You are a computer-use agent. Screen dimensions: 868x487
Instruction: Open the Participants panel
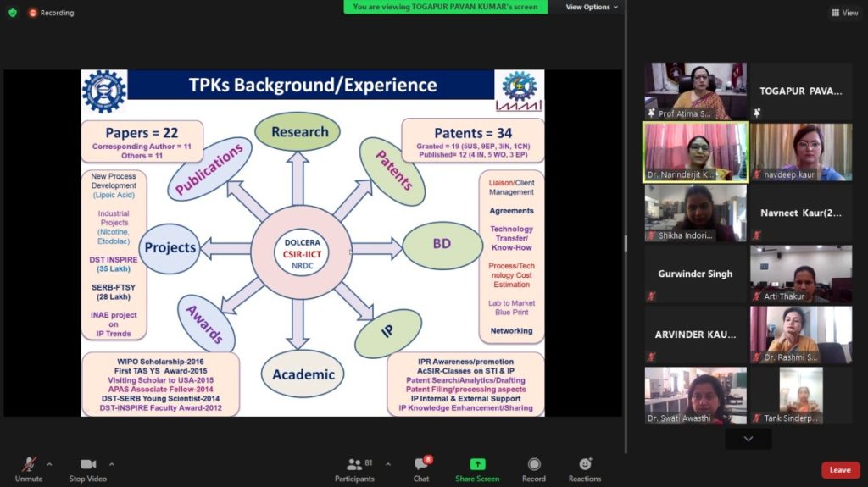(354, 469)
